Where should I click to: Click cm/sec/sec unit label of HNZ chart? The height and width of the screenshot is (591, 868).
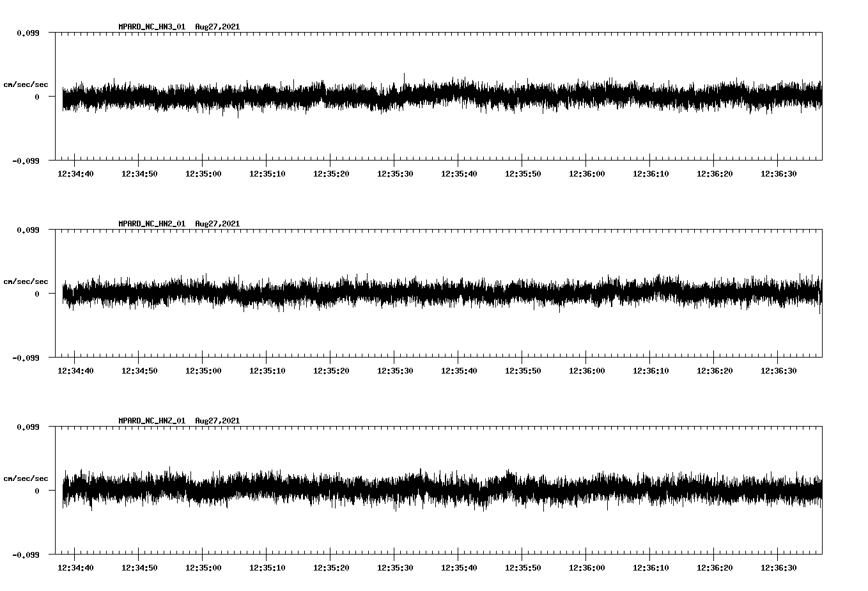[x=26, y=478]
